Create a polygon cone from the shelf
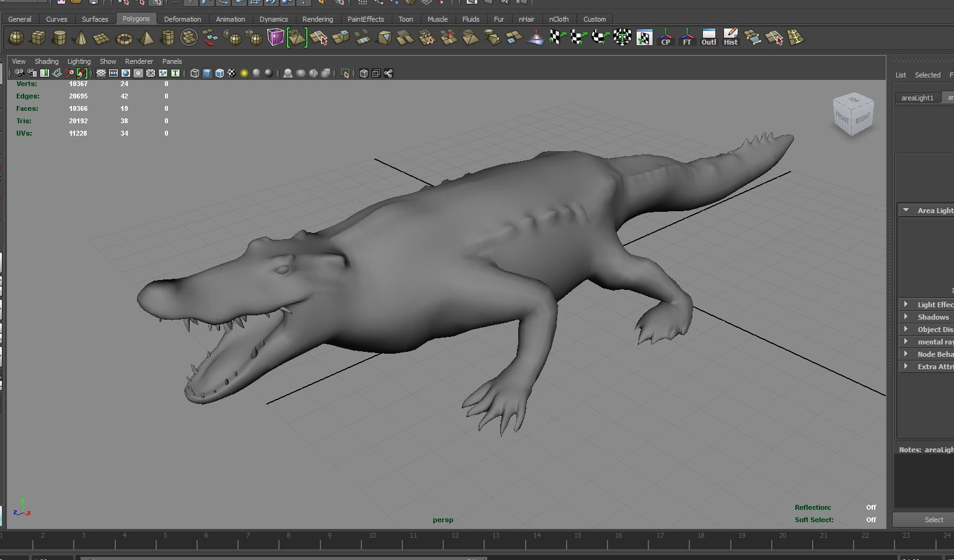 (81, 38)
